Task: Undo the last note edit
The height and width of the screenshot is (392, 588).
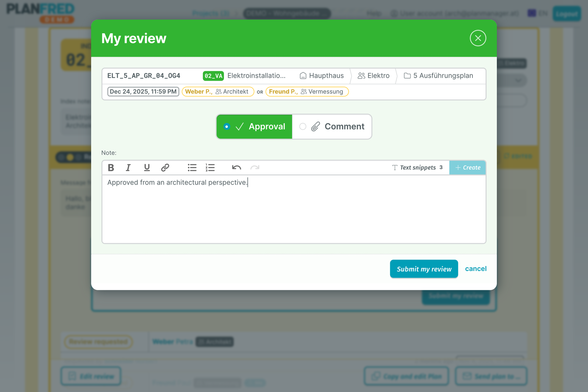Action: point(237,167)
